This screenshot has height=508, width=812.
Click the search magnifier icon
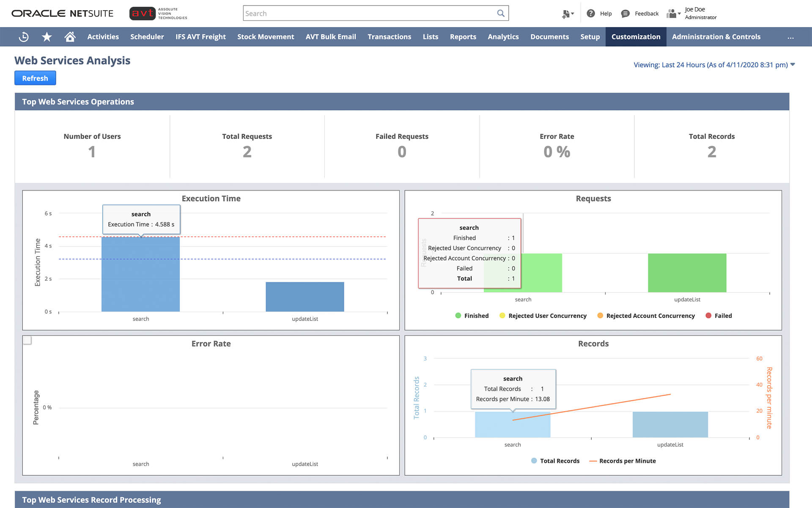tap(501, 13)
